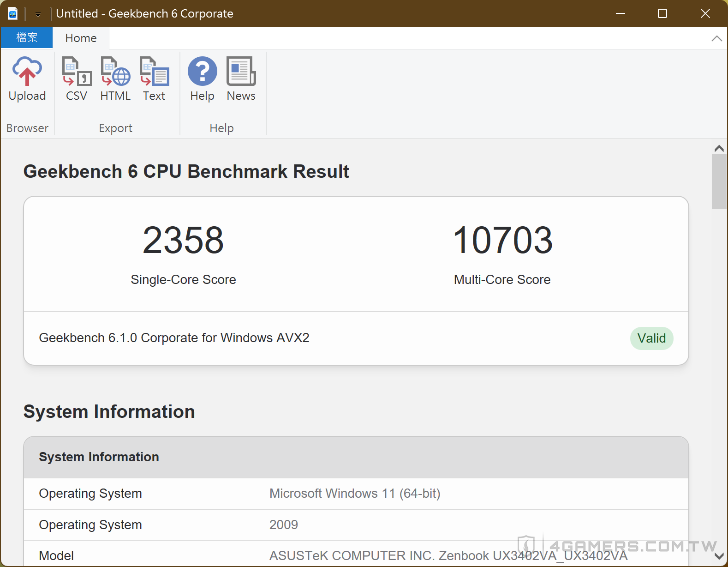
Task: Open the News icon in ribbon
Action: coord(241,79)
